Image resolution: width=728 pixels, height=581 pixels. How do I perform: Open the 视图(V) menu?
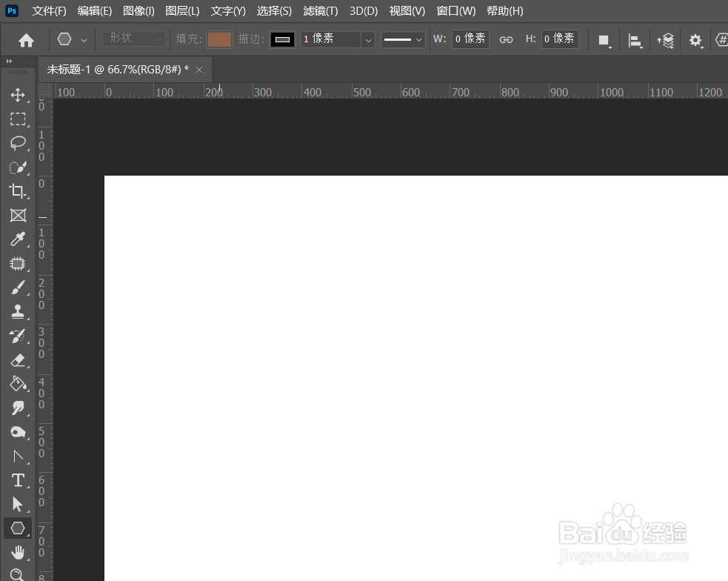pos(407,10)
